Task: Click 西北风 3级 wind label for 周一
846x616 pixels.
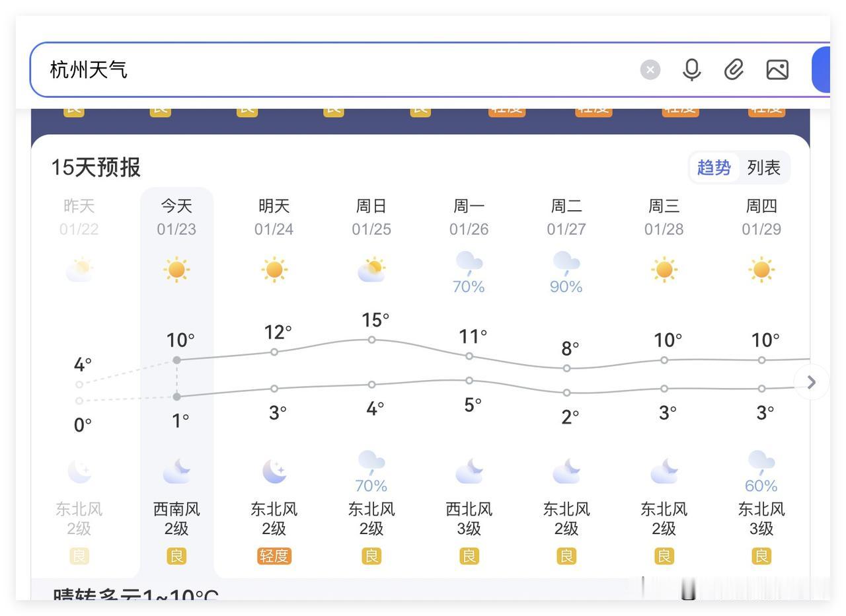Action: coord(469,519)
